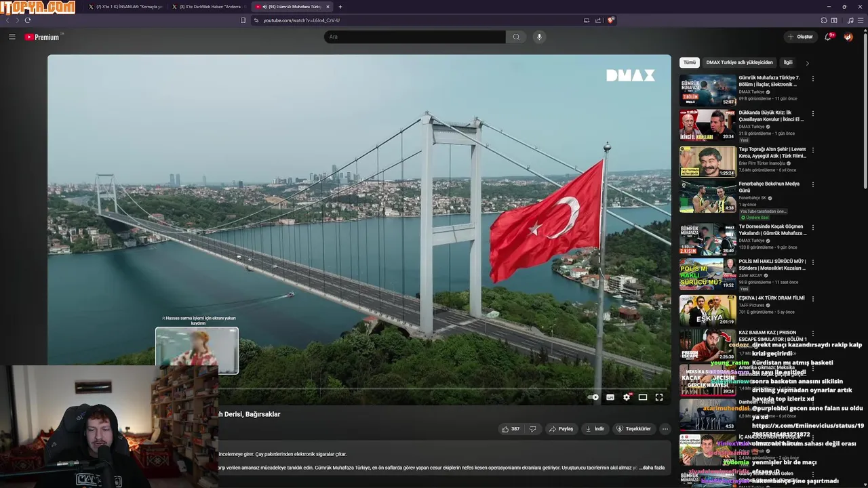The image size is (868, 488).
Task: Like the video with 387 likes
Action: tap(511, 429)
